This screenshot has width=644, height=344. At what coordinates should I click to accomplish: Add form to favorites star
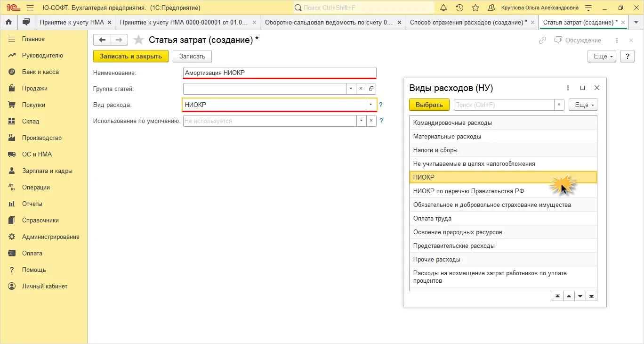pyautogui.click(x=138, y=40)
